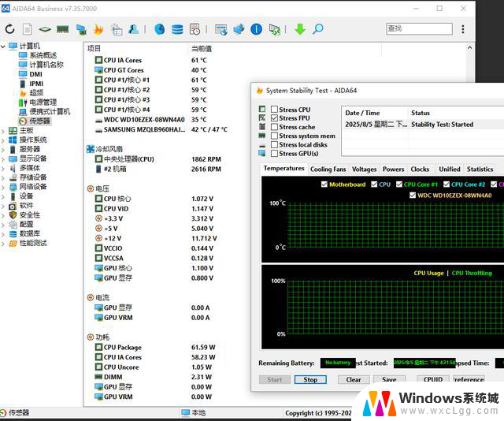
Task: Click the 当前值 column header
Action: pyautogui.click(x=202, y=49)
